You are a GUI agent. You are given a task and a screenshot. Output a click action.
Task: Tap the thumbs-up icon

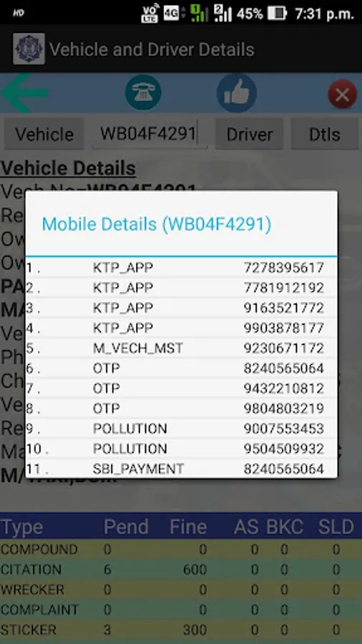click(236, 93)
